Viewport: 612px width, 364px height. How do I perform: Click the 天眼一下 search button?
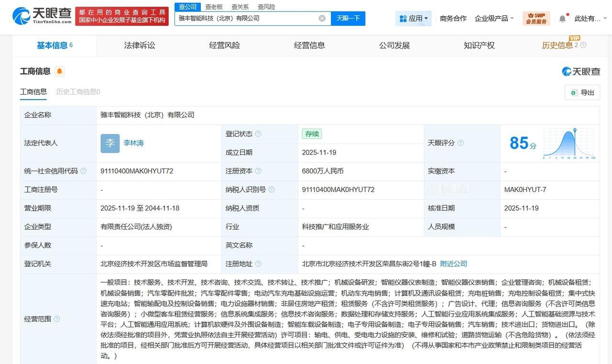pyautogui.click(x=348, y=18)
